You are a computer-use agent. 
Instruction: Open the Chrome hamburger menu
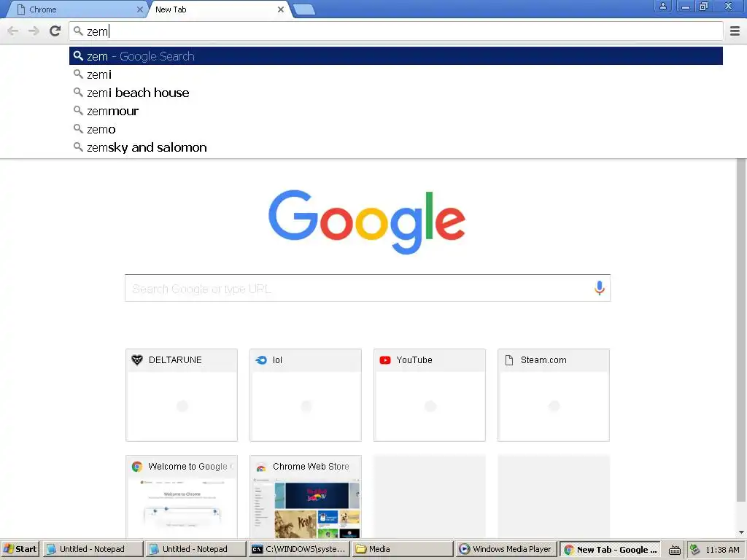(x=735, y=31)
